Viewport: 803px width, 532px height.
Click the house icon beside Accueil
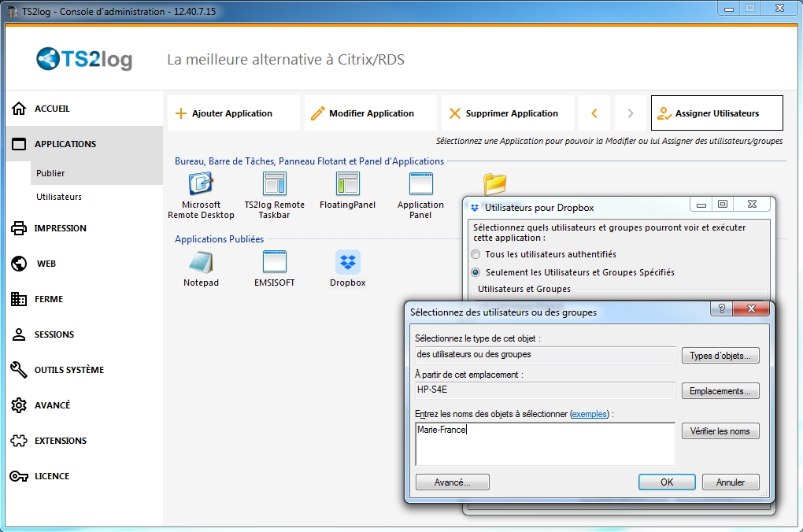click(x=19, y=109)
